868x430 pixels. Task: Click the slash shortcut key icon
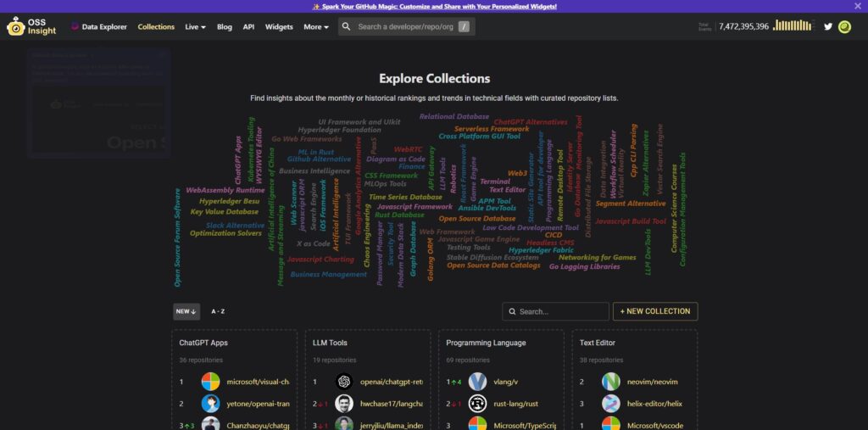[464, 26]
